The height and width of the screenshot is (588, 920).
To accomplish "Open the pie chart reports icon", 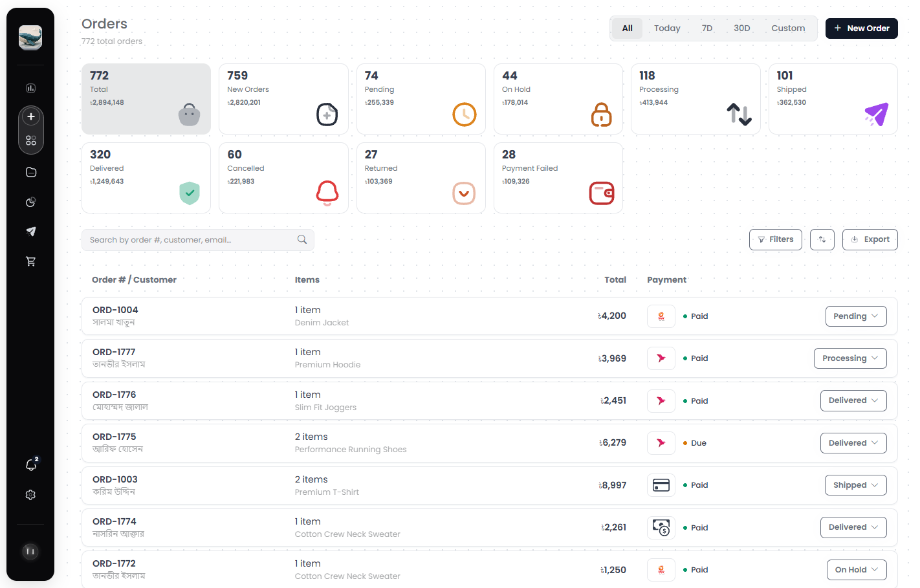I will click(x=30, y=202).
